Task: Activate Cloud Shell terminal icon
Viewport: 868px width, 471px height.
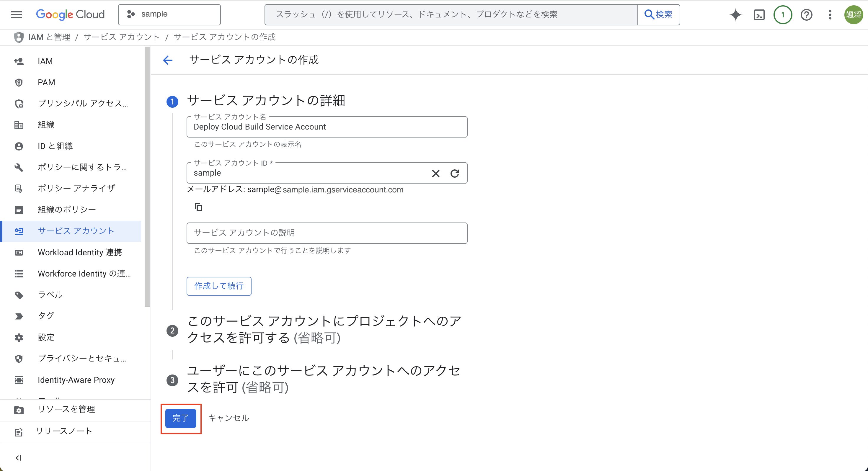Action: coord(759,14)
